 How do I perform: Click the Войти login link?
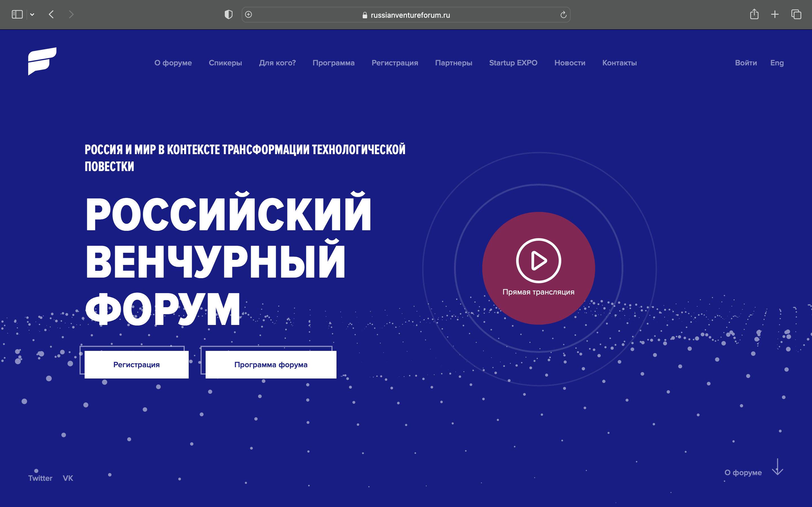(746, 63)
